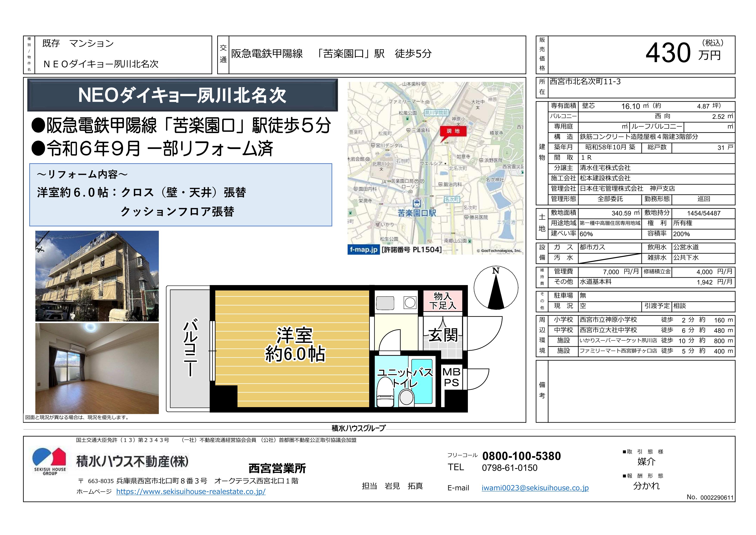This screenshot has height=535, width=756.
Task: Click the pink 物入 下足入 storage box
Action: pyautogui.click(x=442, y=301)
